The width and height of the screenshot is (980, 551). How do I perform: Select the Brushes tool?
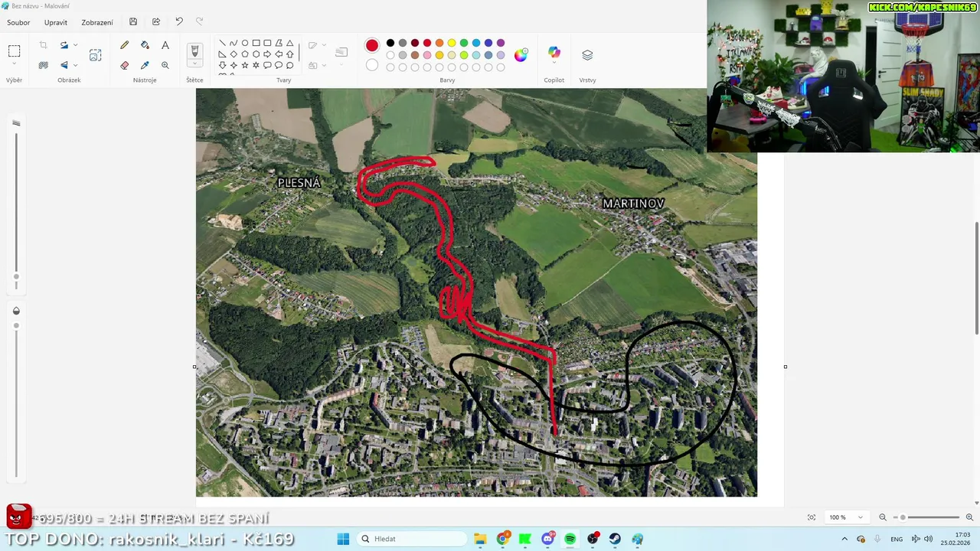[194, 51]
